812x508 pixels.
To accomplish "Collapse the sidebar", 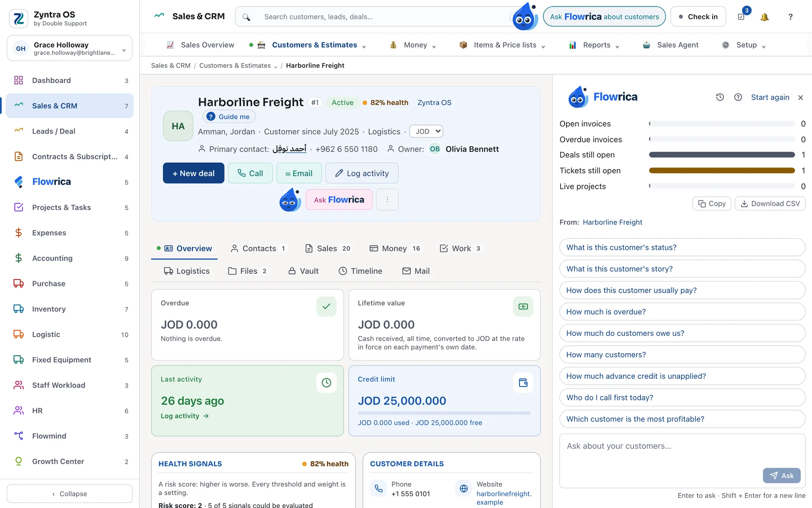I will coord(69,494).
